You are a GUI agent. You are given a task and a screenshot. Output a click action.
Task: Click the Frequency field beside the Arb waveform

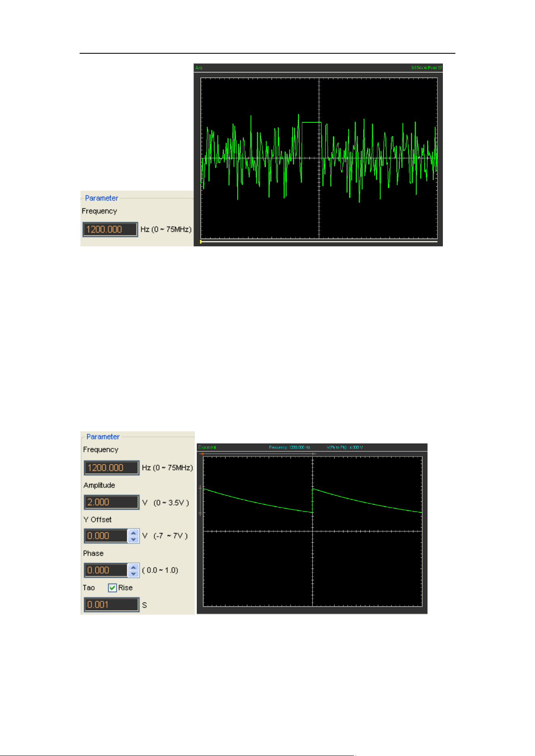(x=110, y=229)
